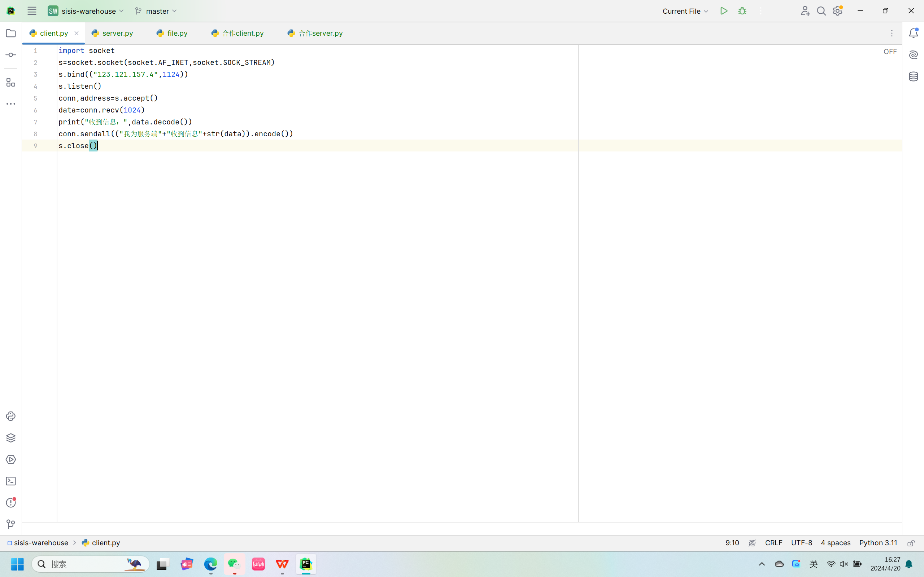Click the Python 3.11 interpreter widget
This screenshot has width=924, height=577.
[x=878, y=543]
